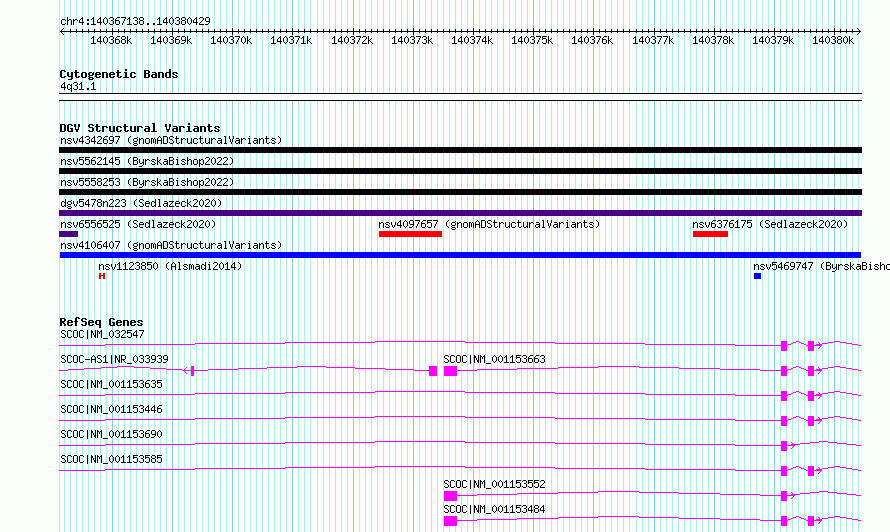Select SCOC-AS1|NR_033939 transcript label
This screenshot has height=532, width=890.
click(x=114, y=359)
